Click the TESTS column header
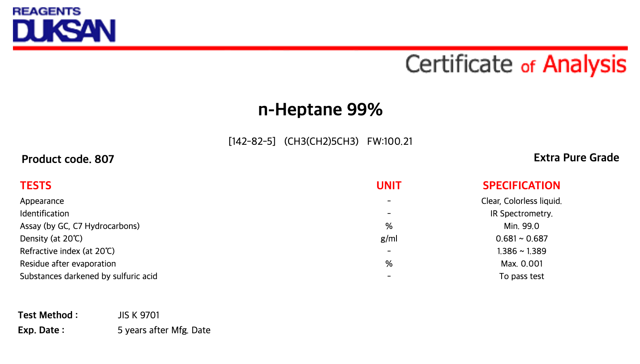 36,186
